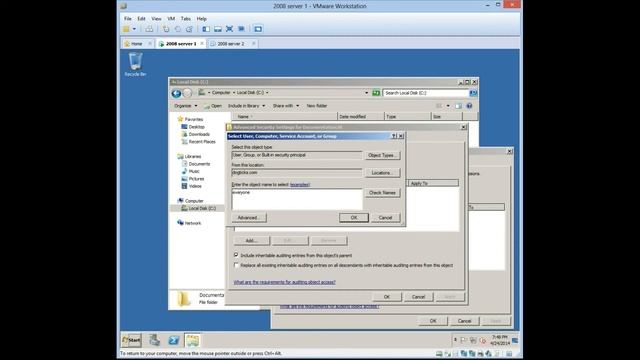This screenshot has width=640, height=360.
Task: Toggle the thumbnail bar toolbar icon
Action: [218, 29]
